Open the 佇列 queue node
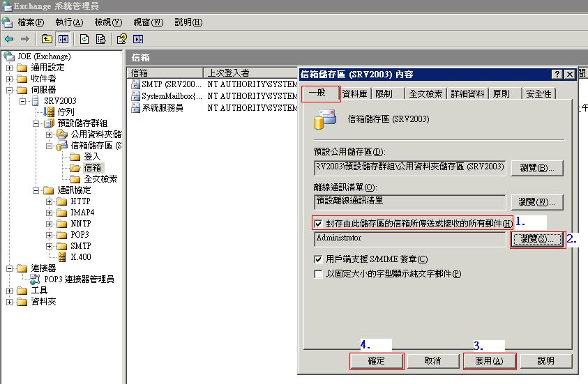This screenshot has height=384, width=588. tap(66, 112)
